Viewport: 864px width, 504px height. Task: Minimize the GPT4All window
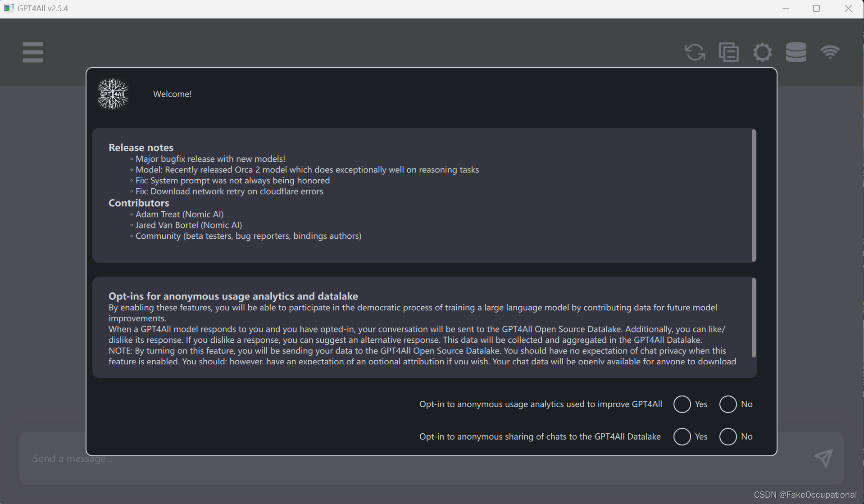(785, 8)
